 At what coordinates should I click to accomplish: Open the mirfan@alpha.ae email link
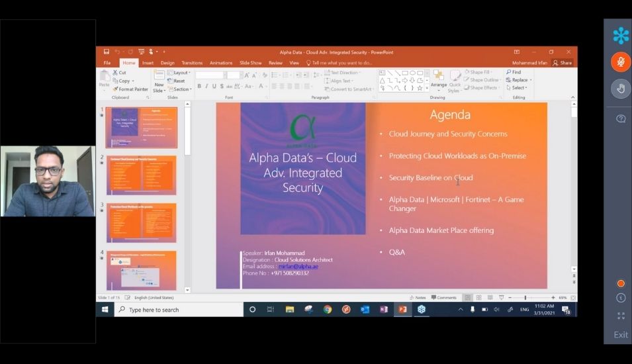pos(298,267)
